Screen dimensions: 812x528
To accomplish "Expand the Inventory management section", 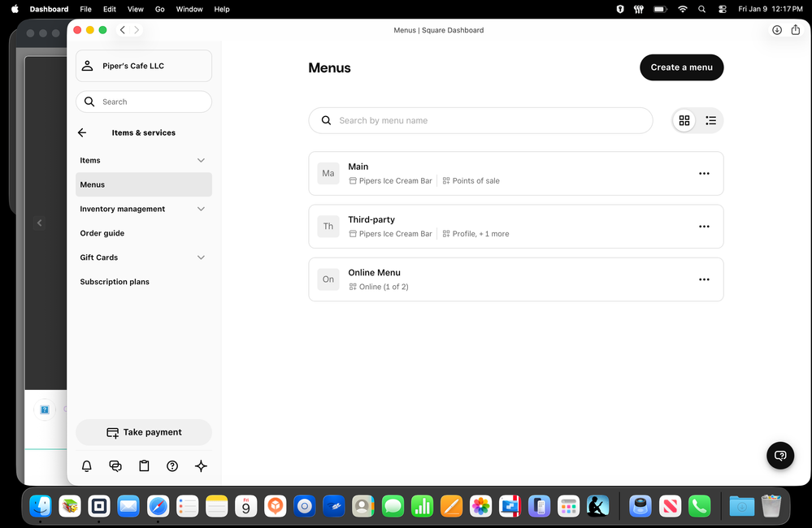I will 201,209.
